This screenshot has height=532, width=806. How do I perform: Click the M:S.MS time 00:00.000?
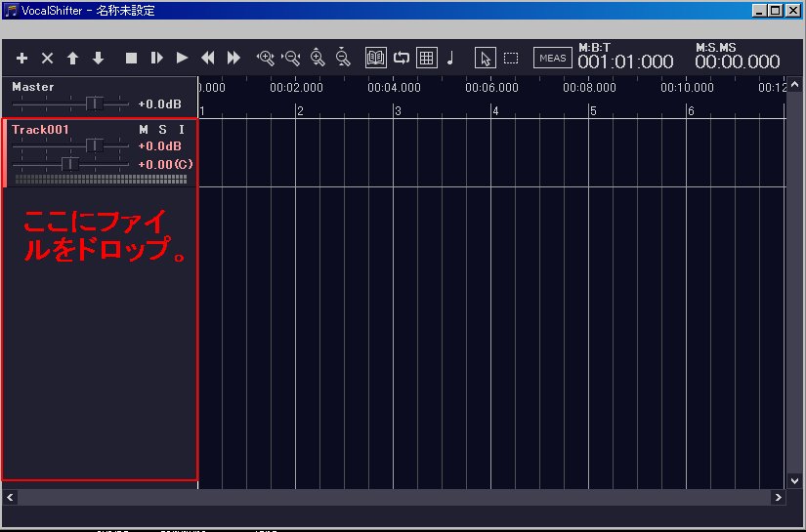(x=738, y=62)
